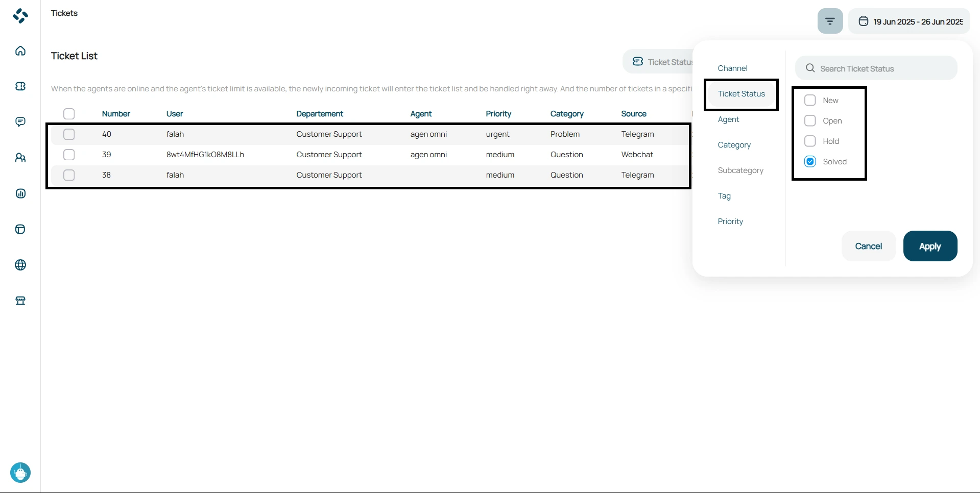
Task: Select the checkbox for ticket 39
Action: tap(69, 155)
